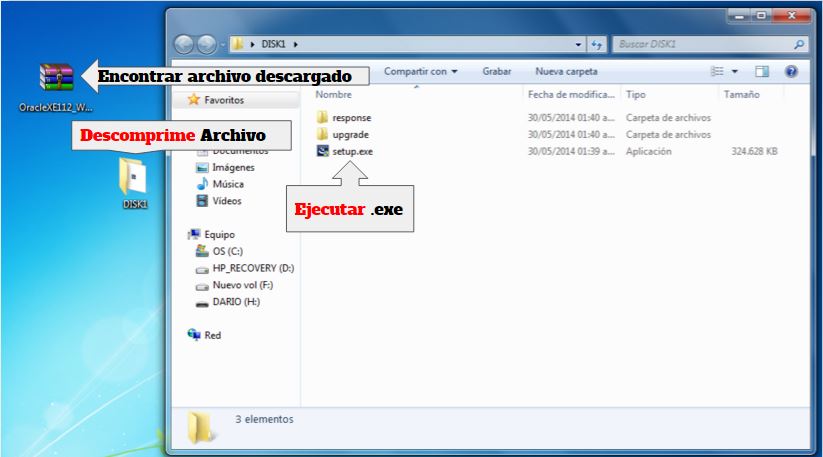Select the upgrade folder
The width and height of the screenshot is (823, 457).
[x=351, y=134]
